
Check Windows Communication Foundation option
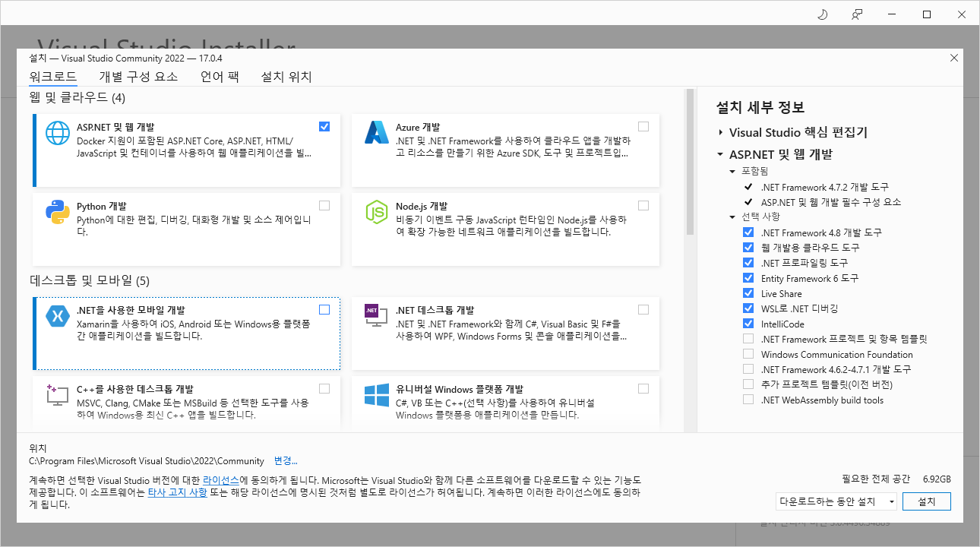748,354
